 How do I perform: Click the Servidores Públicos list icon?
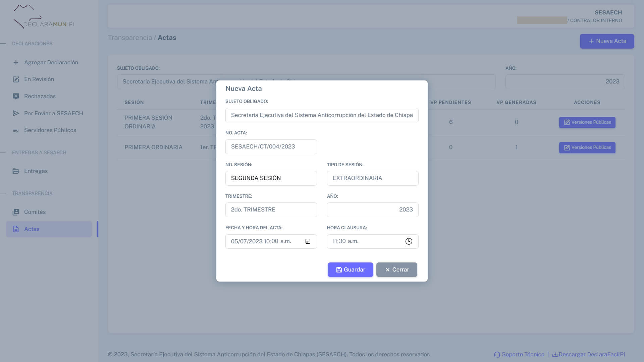click(x=16, y=130)
